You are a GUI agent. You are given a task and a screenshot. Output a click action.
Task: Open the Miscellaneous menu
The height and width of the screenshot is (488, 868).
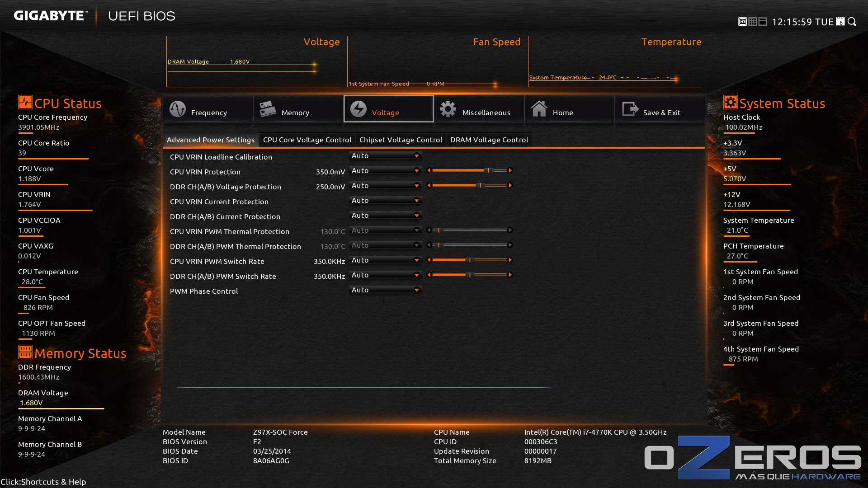479,108
